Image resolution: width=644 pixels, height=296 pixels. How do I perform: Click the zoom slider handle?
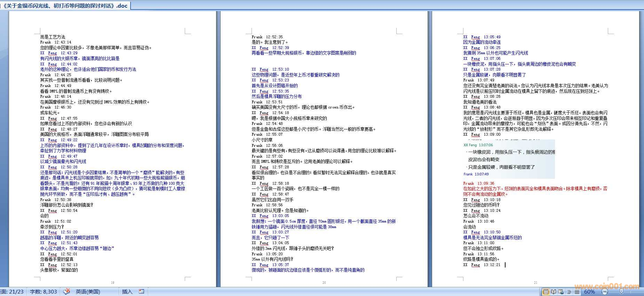click(621, 292)
